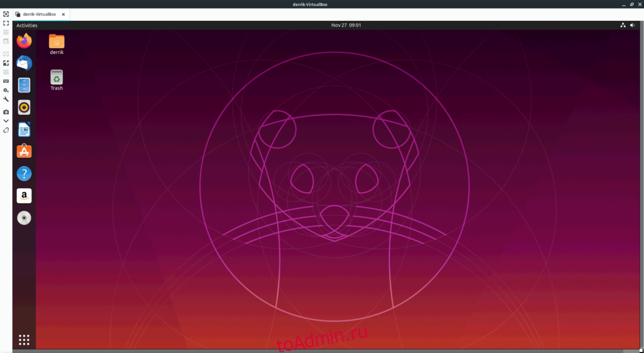Image resolution: width=644 pixels, height=353 pixels.
Task: Click the Amazon launcher in the dock
Action: tap(24, 196)
